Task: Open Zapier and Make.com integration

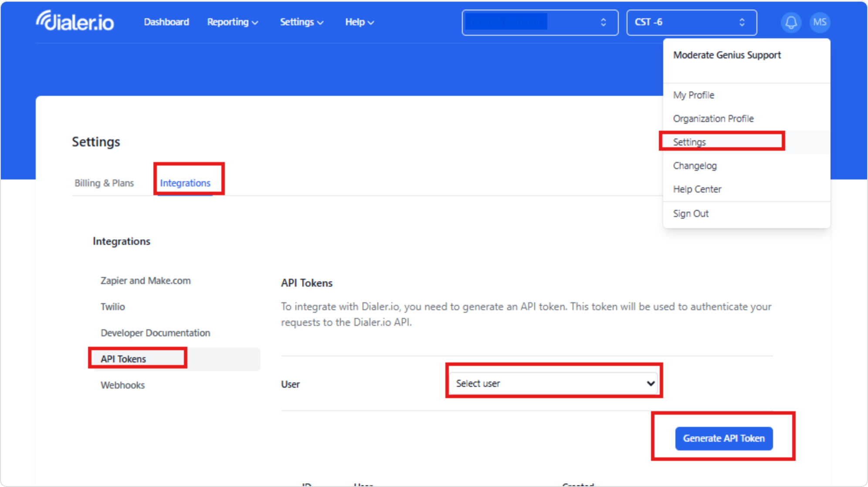Action: 146,281
